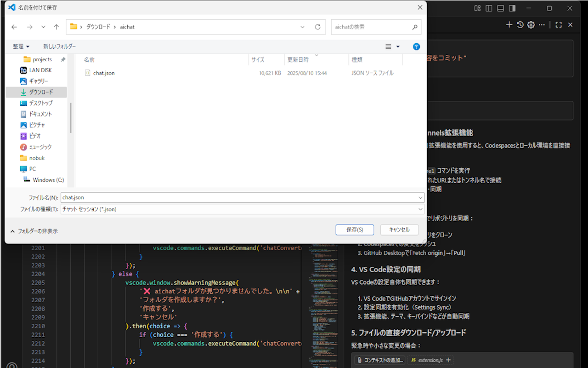The height and width of the screenshot is (368, 588).
Task: Click the ファイル名 input field
Action: 239,197
